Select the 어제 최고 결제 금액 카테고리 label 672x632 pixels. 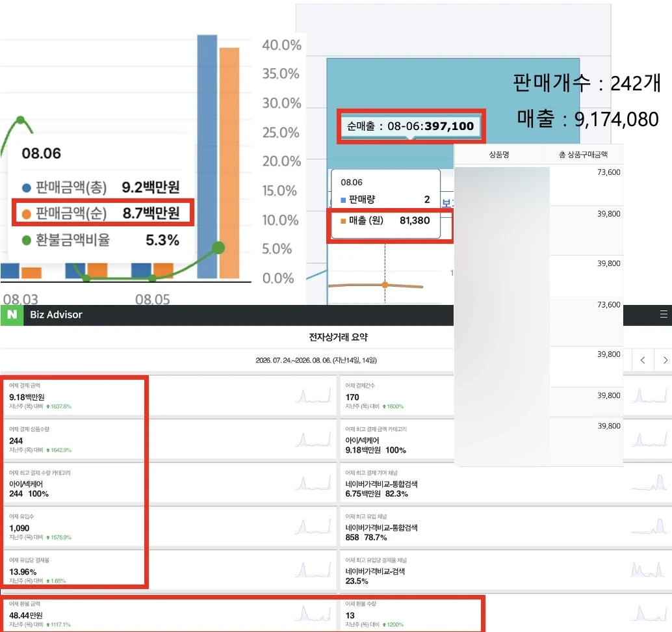click(376, 429)
